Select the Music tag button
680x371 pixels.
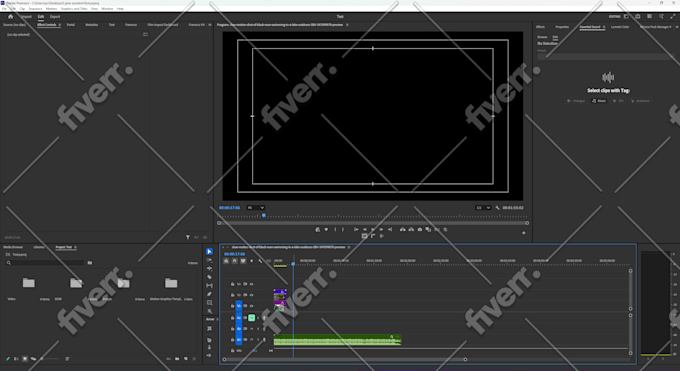coord(599,101)
